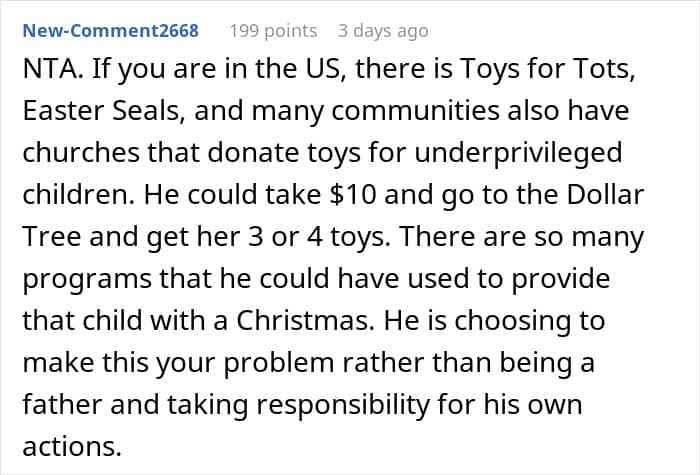700x475 pixels.
Task: Open the New-Comment2668 user profile
Action: pyautogui.click(x=110, y=31)
